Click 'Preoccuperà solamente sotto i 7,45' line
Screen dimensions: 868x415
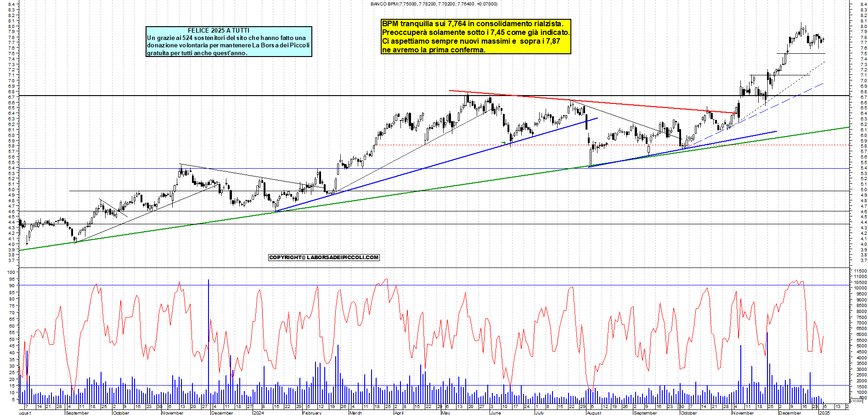(476, 32)
